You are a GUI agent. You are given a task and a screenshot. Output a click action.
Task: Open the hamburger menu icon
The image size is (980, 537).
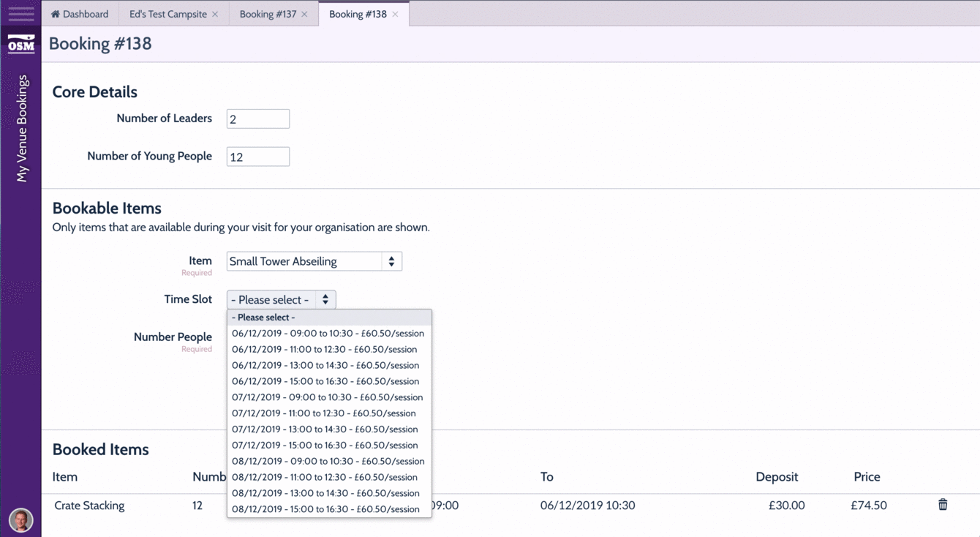pos(20,13)
